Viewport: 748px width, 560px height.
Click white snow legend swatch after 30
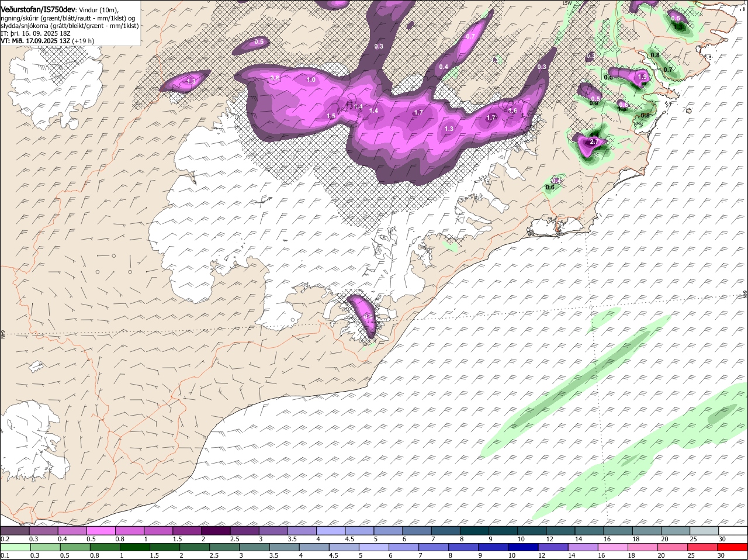[733, 531]
